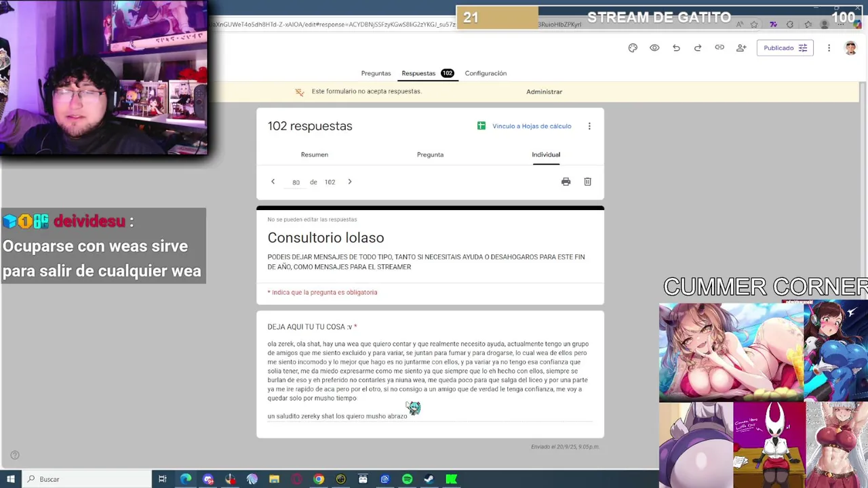Open Microsoft Edge from the taskbar
The width and height of the screenshot is (868, 488).
(x=185, y=479)
